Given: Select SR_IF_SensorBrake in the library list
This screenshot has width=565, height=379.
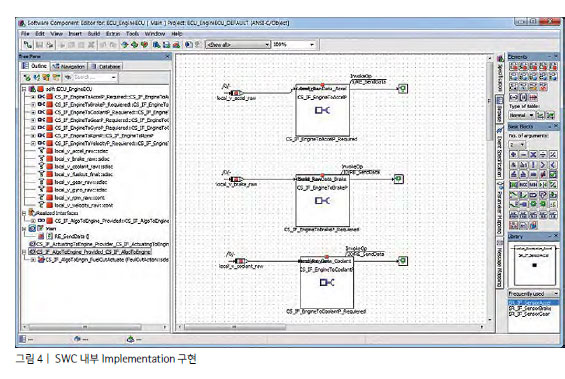Looking at the screenshot, I should click(x=529, y=309).
